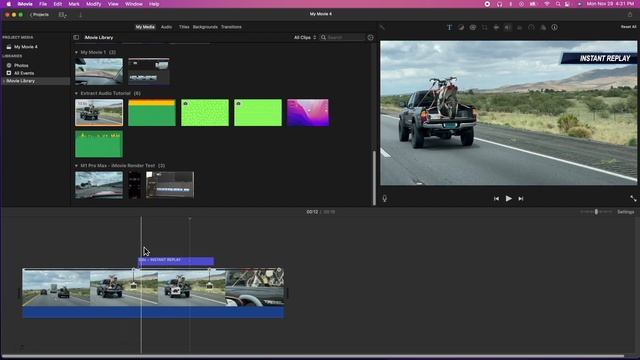The height and width of the screenshot is (360, 640).
Task: Switch to the Transitions tab
Action: pyautogui.click(x=231, y=27)
